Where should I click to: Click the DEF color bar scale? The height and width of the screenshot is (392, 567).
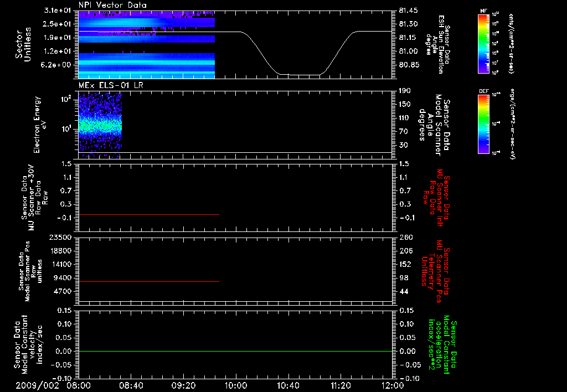(x=483, y=124)
